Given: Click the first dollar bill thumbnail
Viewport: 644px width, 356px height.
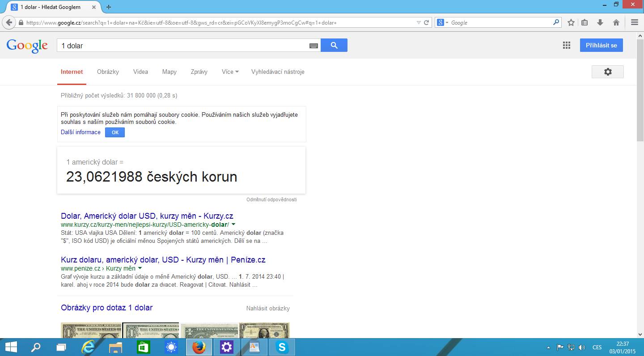Looking at the screenshot, I should click(x=91, y=330).
